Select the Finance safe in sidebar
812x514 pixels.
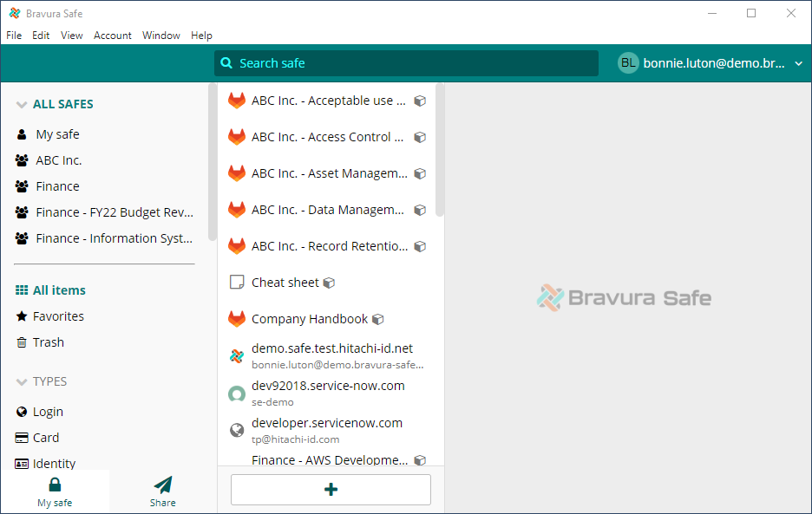pyautogui.click(x=57, y=186)
